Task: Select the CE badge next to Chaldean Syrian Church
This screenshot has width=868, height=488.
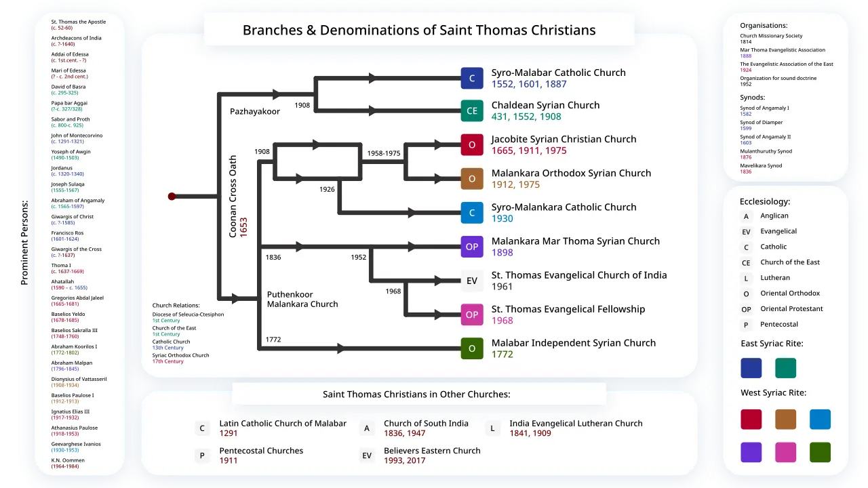Action: (x=472, y=111)
